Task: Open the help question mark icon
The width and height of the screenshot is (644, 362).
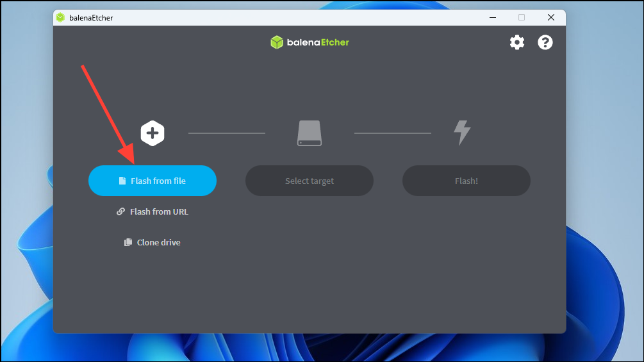Action: pyautogui.click(x=545, y=42)
